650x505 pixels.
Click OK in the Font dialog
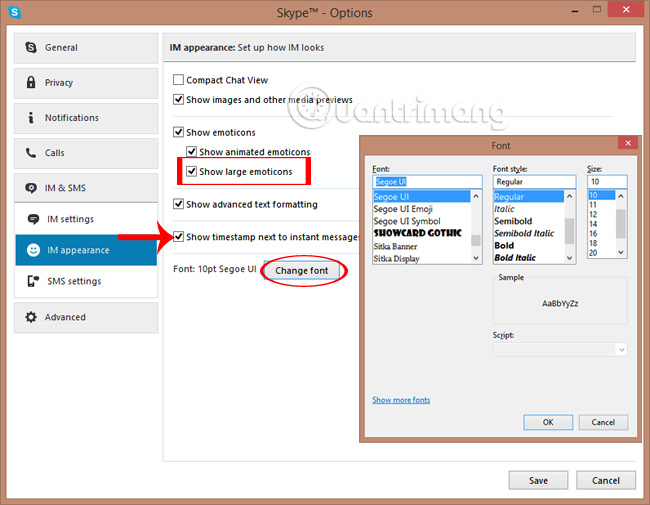(548, 422)
